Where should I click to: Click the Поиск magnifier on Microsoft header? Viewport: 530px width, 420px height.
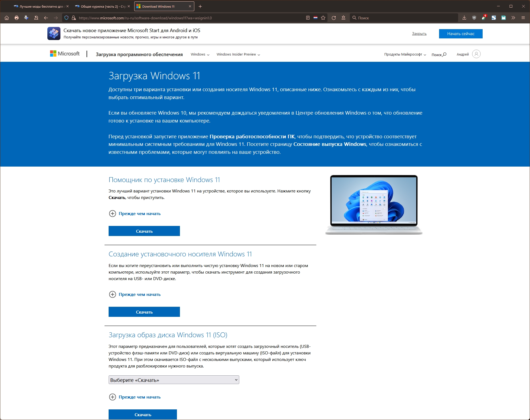point(439,54)
